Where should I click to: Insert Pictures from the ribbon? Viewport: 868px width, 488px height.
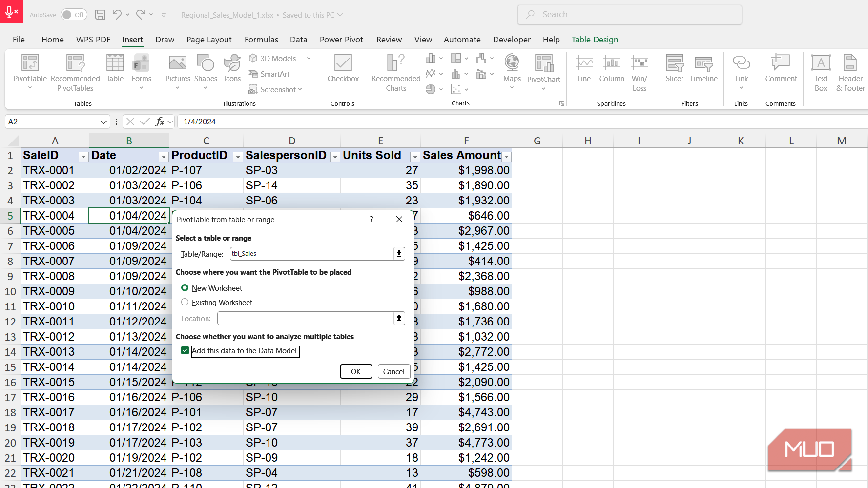click(x=178, y=72)
